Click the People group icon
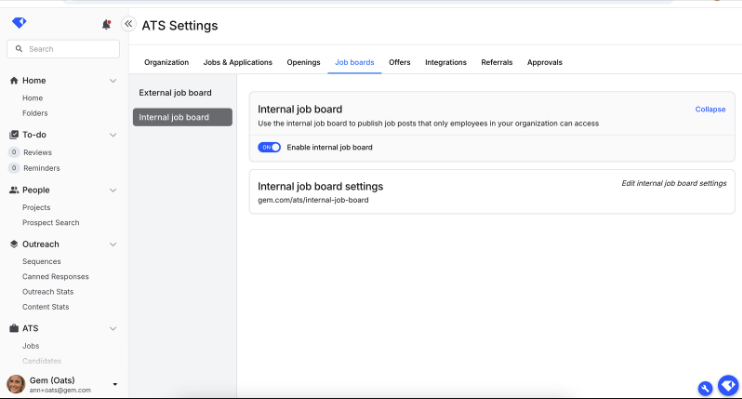Image resolution: width=742 pixels, height=399 pixels. (x=14, y=190)
